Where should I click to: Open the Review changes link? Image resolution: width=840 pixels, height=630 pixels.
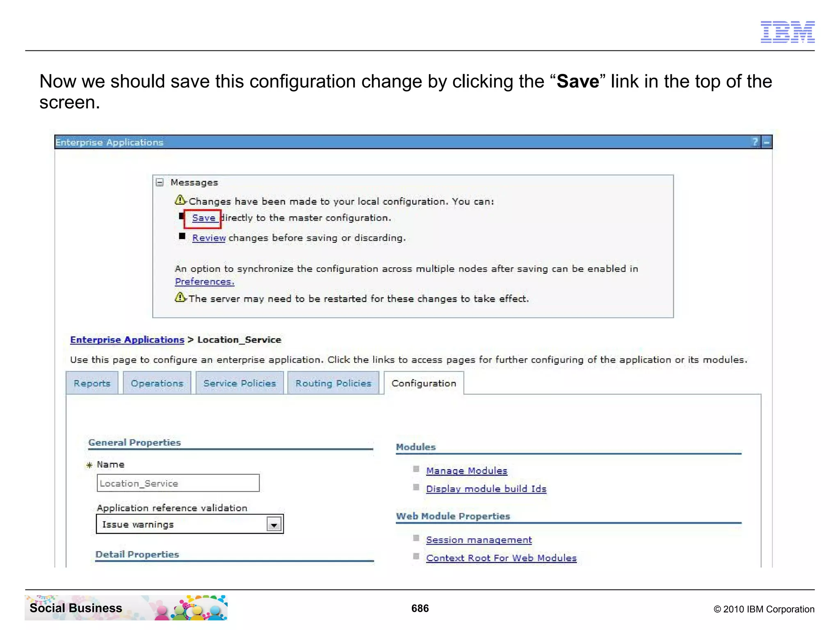click(209, 238)
